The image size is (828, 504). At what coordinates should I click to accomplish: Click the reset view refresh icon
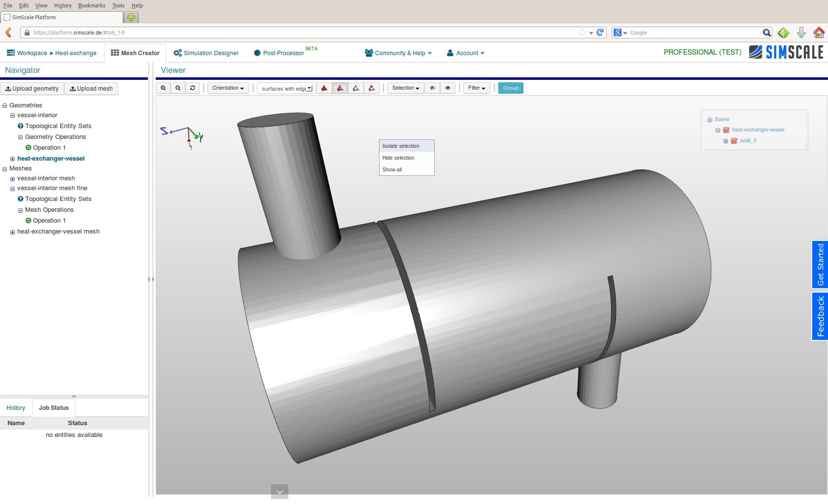click(193, 88)
